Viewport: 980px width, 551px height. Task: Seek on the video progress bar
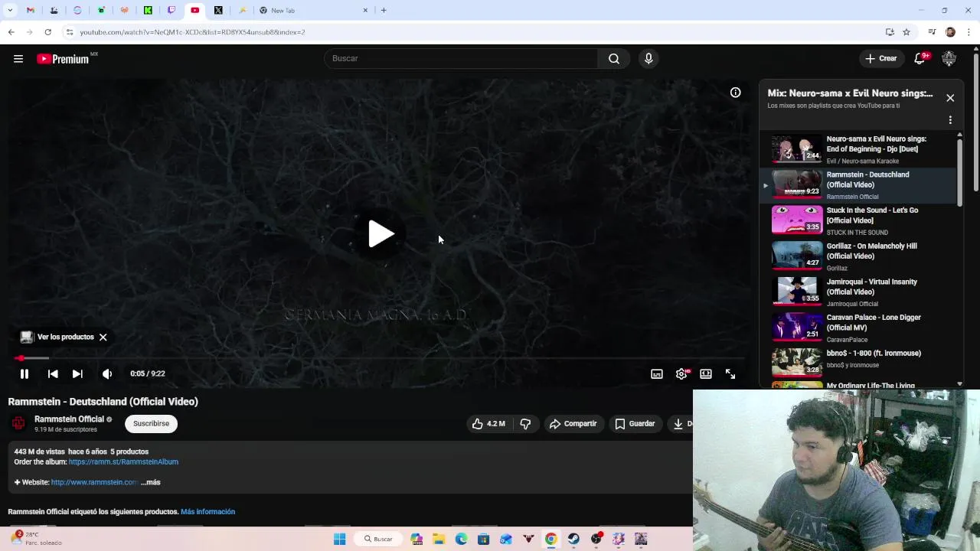pyautogui.click(x=381, y=357)
